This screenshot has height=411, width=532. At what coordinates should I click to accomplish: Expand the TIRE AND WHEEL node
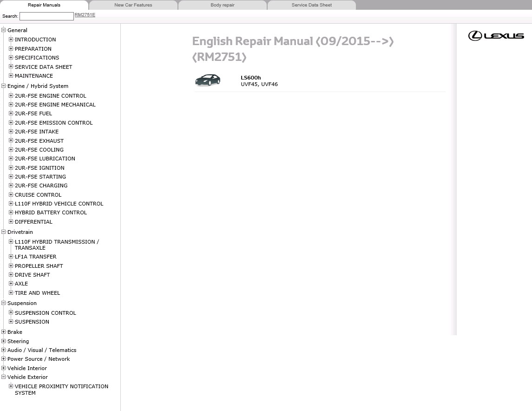pyautogui.click(x=11, y=292)
